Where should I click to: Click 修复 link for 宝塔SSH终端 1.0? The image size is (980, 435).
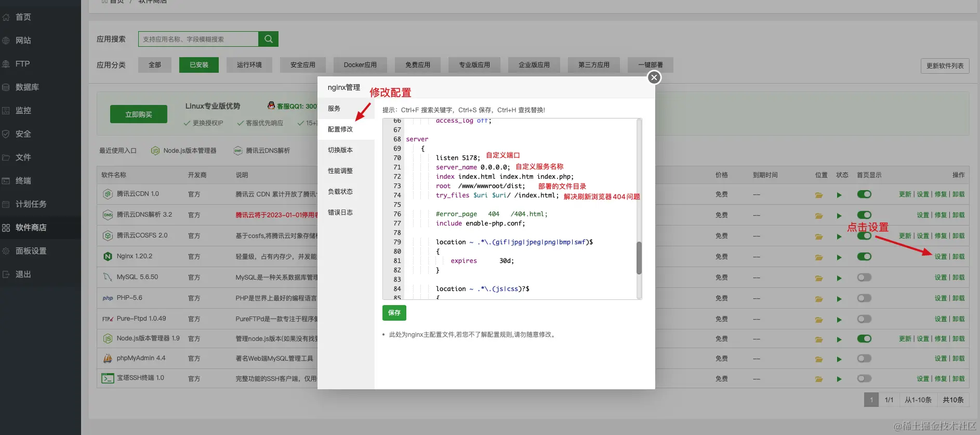point(941,379)
